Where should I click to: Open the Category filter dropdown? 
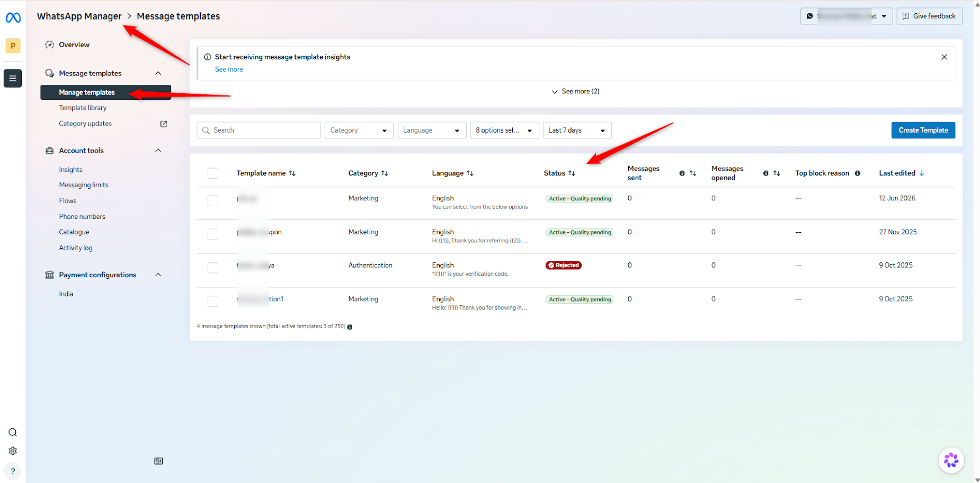[x=359, y=130]
